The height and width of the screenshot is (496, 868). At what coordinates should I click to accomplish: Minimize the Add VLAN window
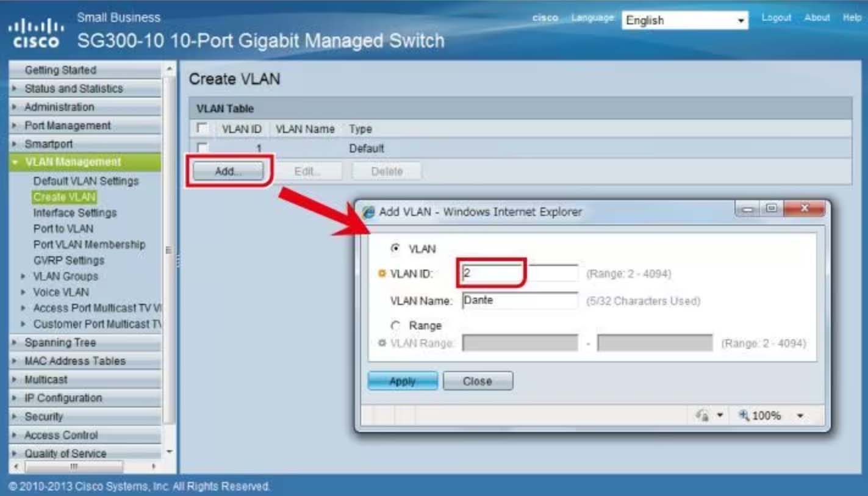[747, 209]
